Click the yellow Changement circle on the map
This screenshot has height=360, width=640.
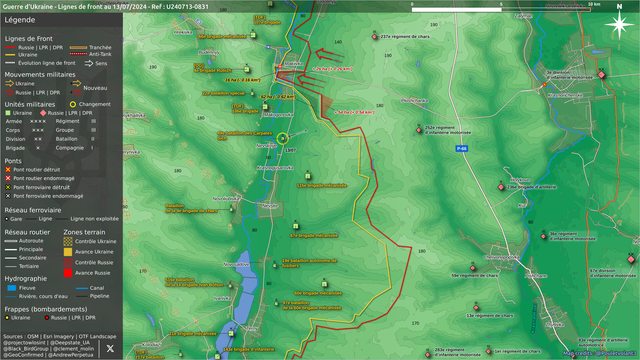point(282,138)
